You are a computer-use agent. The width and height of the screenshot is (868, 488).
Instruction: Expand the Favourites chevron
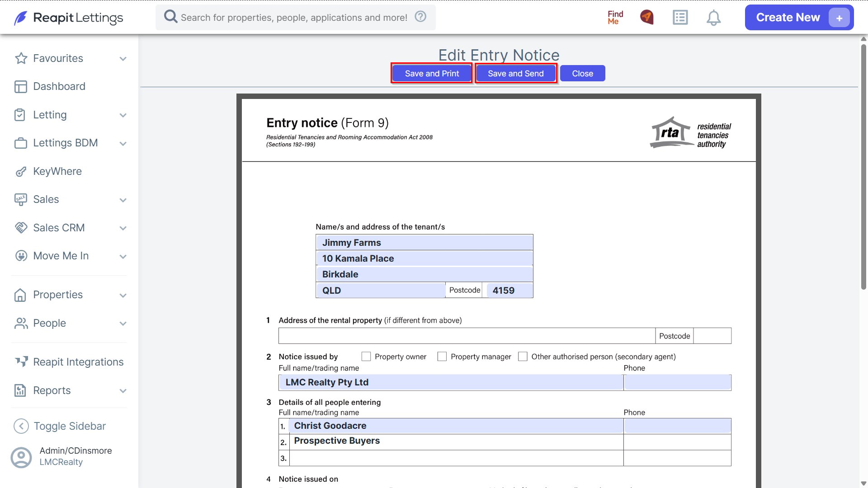pyautogui.click(x=123, y=59)
